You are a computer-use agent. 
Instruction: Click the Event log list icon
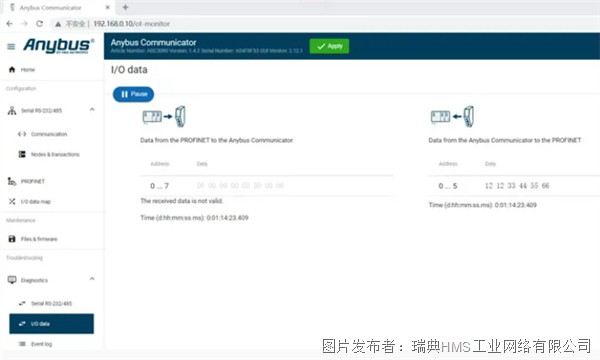[x=22, y=344]
